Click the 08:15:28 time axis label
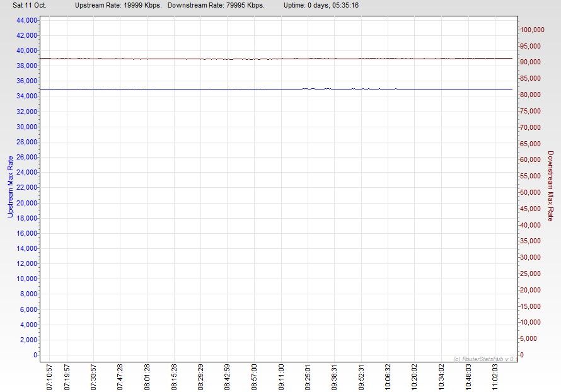This screenshot has width=561, height=392. [174, 377]
